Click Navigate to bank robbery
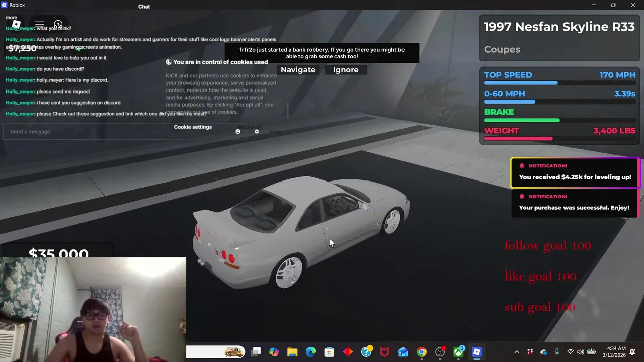 point(298,70)
